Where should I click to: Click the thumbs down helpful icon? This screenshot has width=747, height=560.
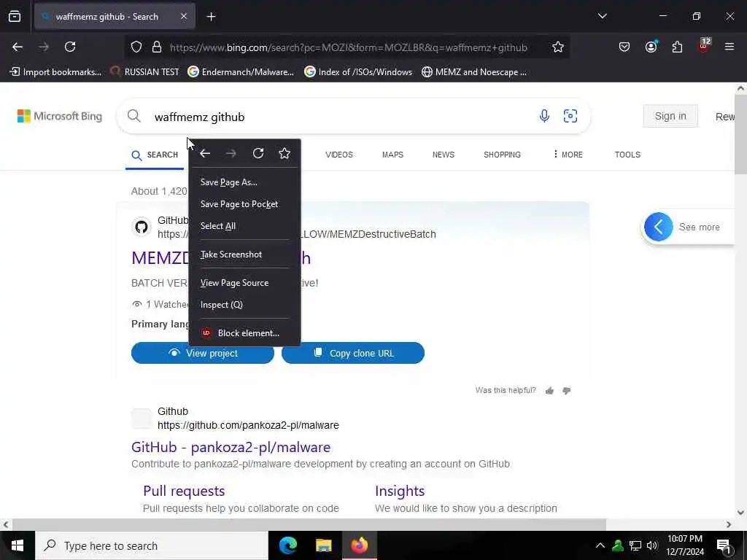click(566, 391)
